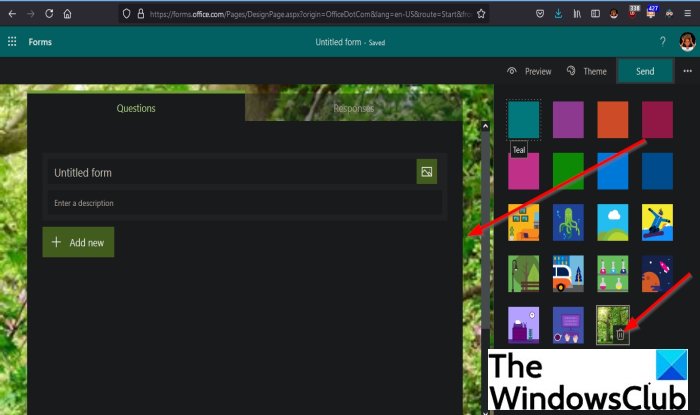Screen dimensions: 700x415
Task: Go back in browser history
Action: (x=12, y=14)
